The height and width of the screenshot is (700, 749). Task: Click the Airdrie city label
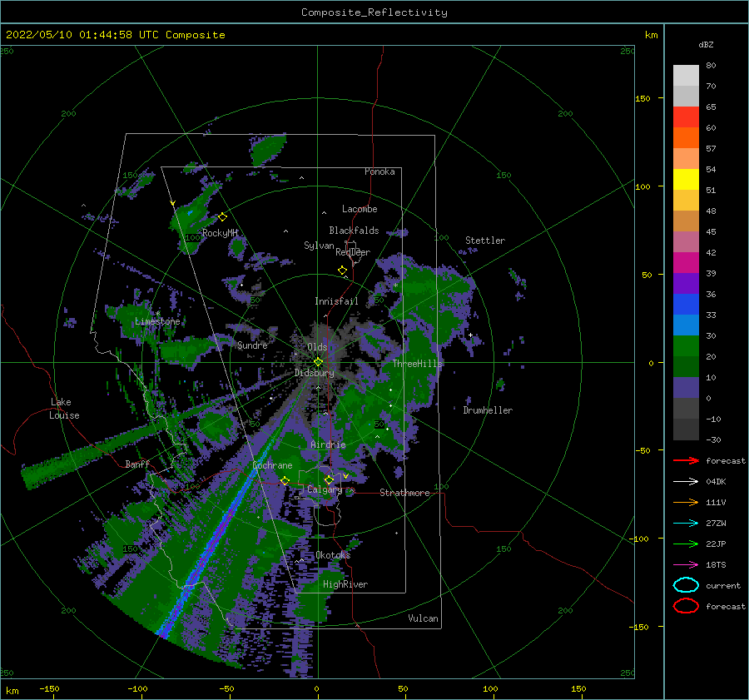(x=328, y=444)
